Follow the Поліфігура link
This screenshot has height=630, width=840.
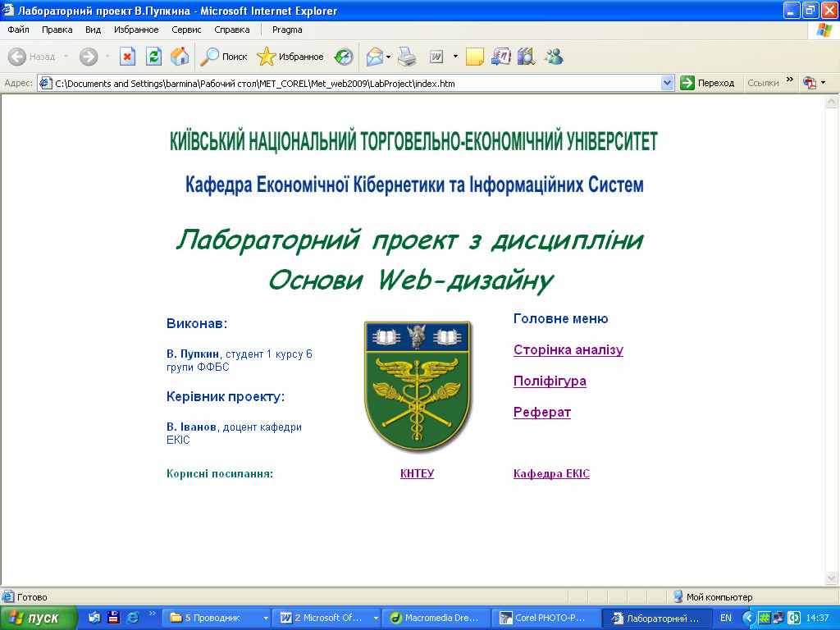pos(550,381)
